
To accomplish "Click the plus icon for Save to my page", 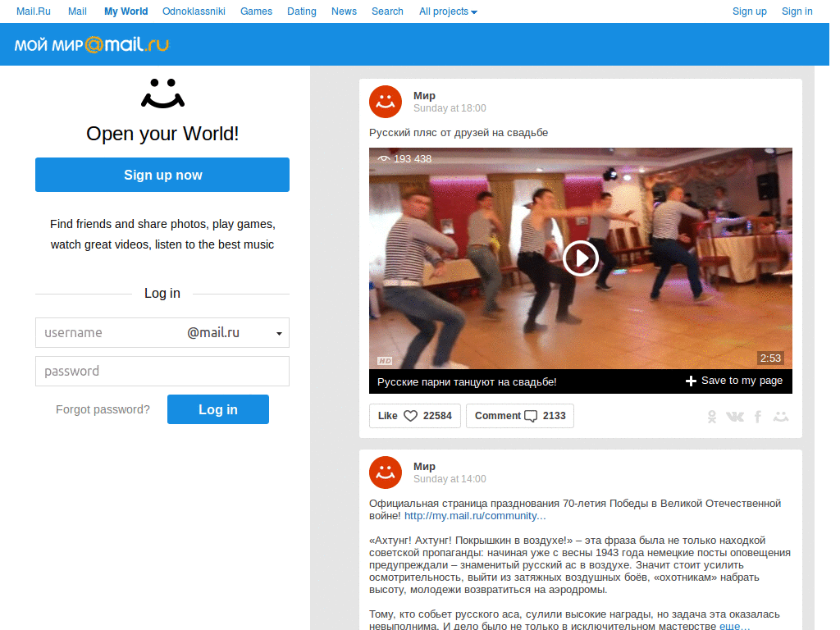I will pos(691,381).
